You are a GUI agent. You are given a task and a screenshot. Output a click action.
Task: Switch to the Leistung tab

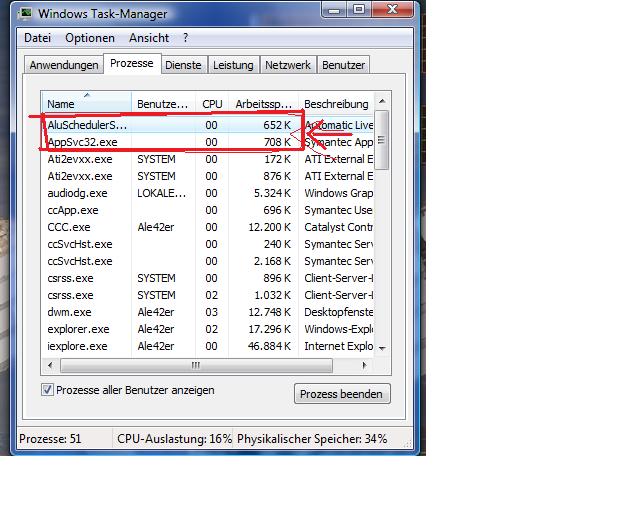(x=233, y=65)
